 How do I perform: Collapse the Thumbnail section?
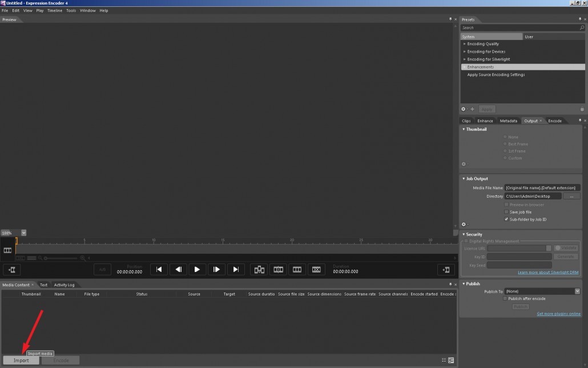(464, 129)
